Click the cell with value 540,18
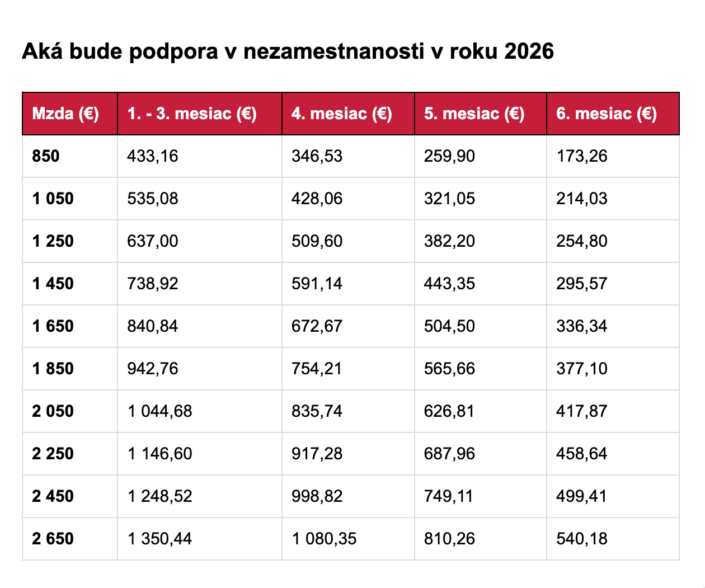This screenshot has height=588, width=705. (582, 539)
